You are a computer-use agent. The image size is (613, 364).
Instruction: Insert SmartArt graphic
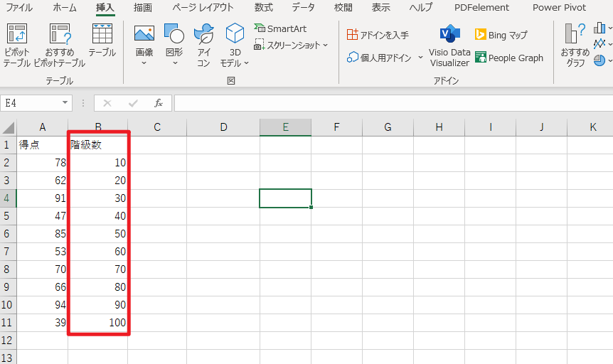pos(280,28)
